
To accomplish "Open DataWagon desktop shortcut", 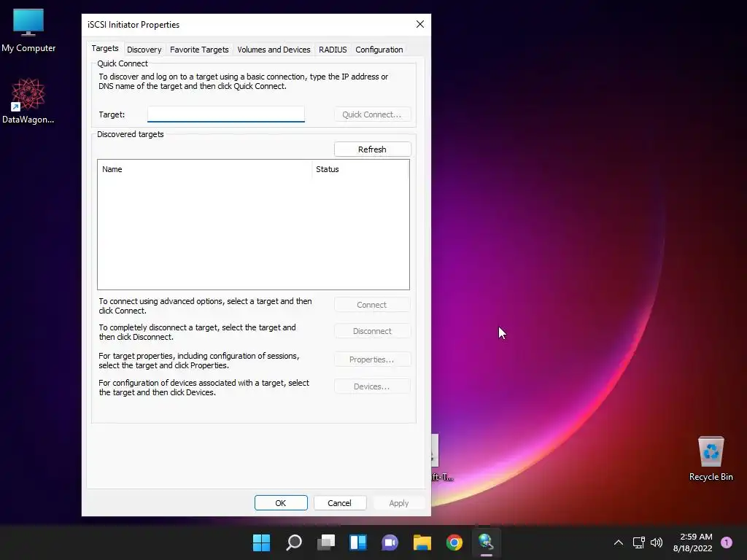I will point(28,101).
